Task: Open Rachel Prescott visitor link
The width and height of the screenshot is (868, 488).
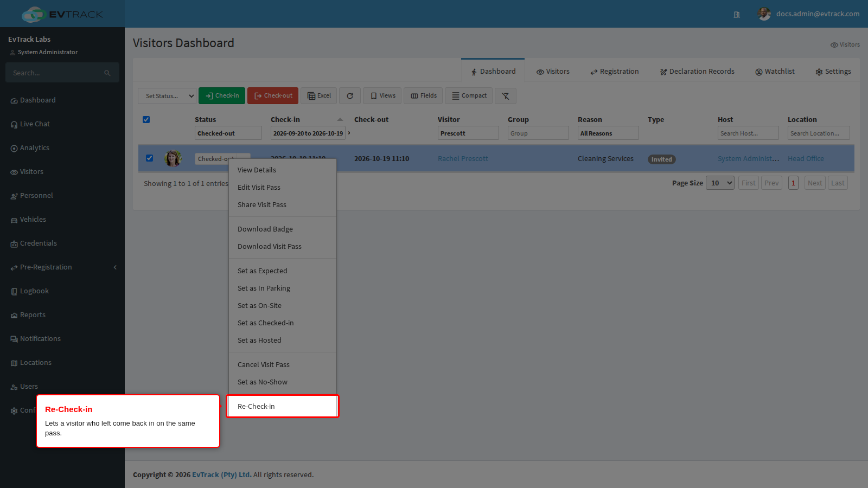Action: [x=463, y=159]
